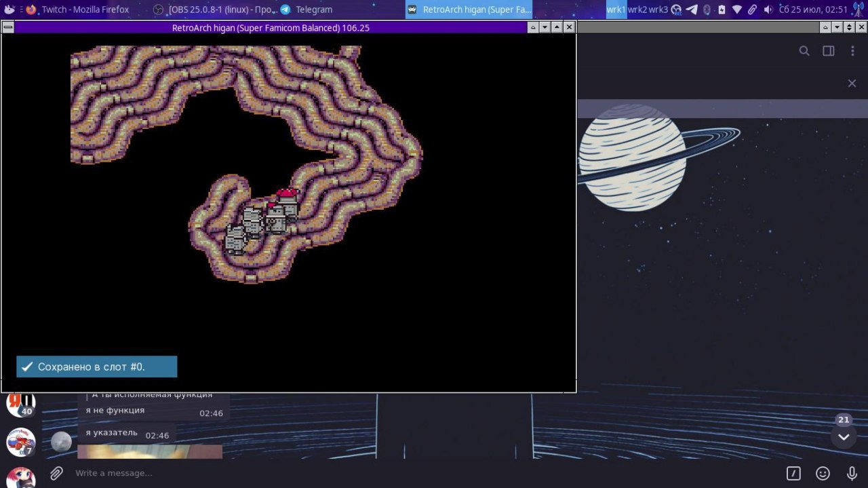Open the application launcher icon at panel start

pos(9,10)
